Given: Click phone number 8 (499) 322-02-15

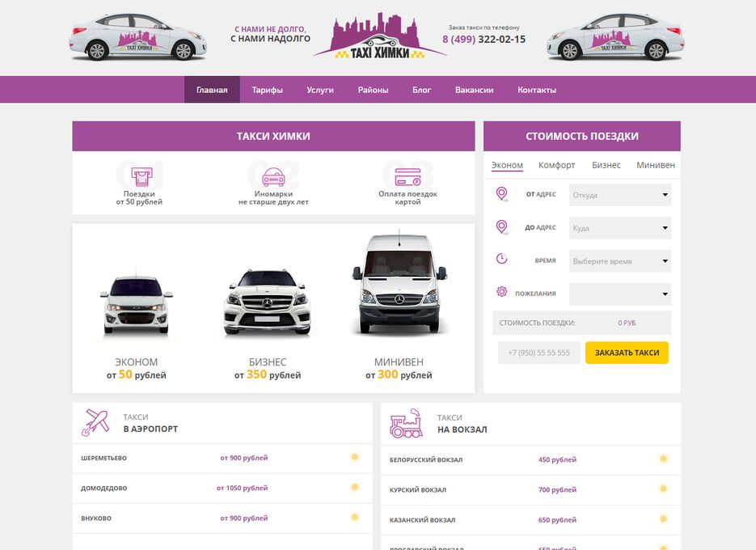Looking at the screenshot, I should 484,39.
